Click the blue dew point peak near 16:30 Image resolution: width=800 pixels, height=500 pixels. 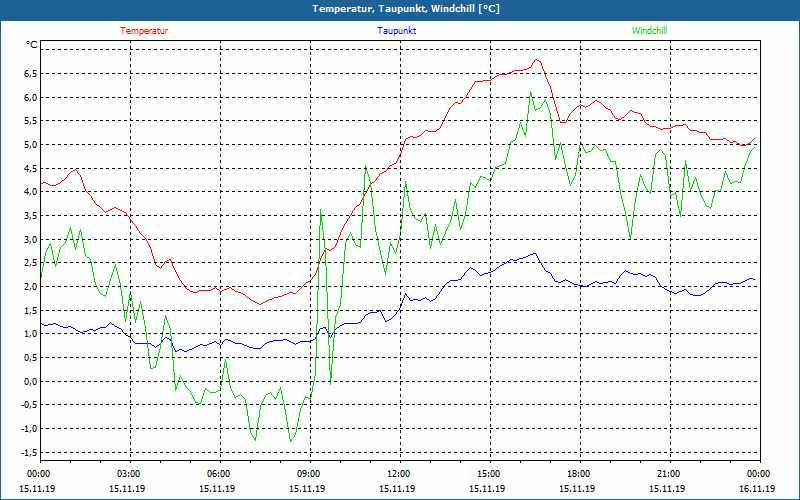(x=535, y=253)
